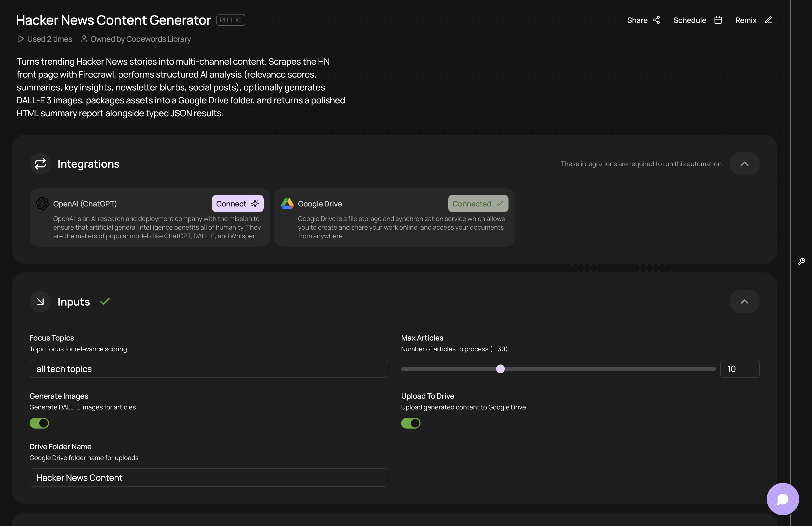812x526 pixels.
Task: Click the wrench tool icon
Action: pyautogui.click(x=801, y=262)
